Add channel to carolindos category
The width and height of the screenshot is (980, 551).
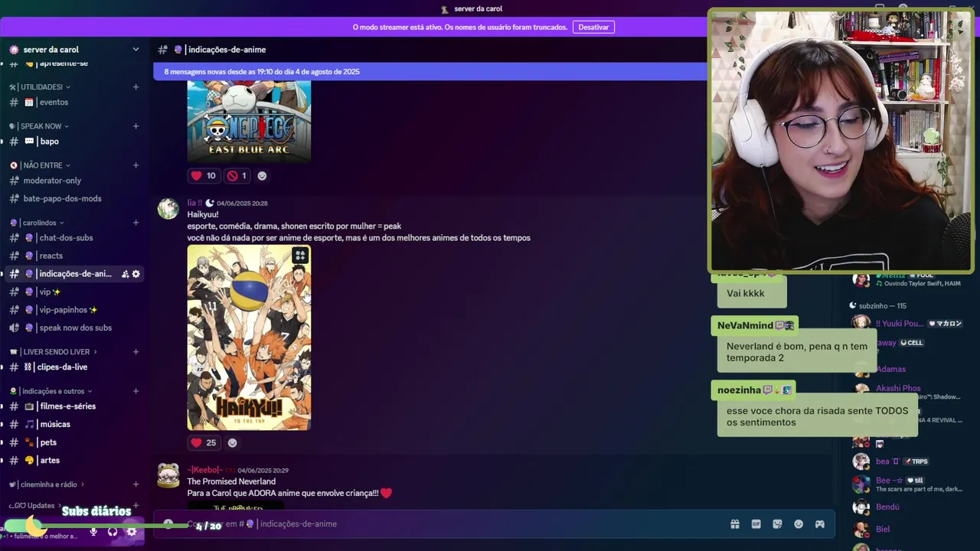pyautogui.click(x=136, y=223)
